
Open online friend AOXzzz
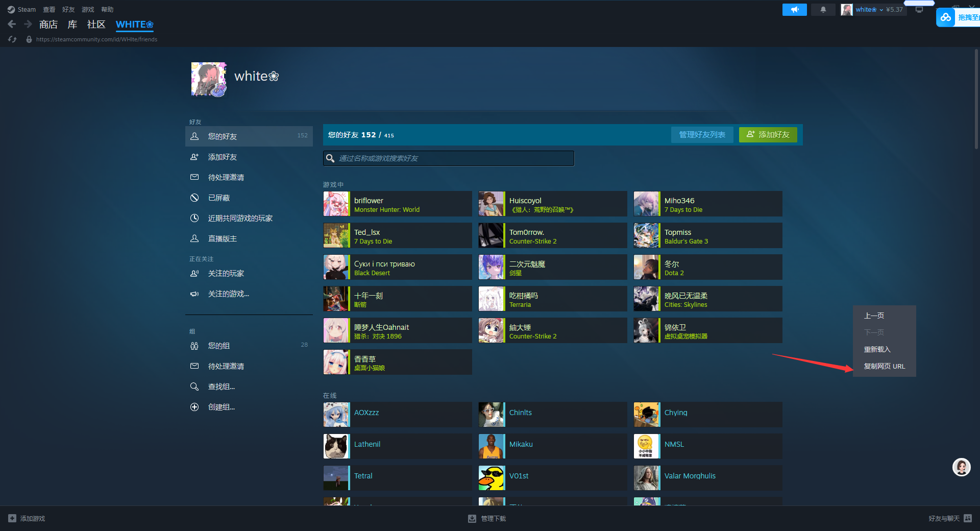point(398,415)
